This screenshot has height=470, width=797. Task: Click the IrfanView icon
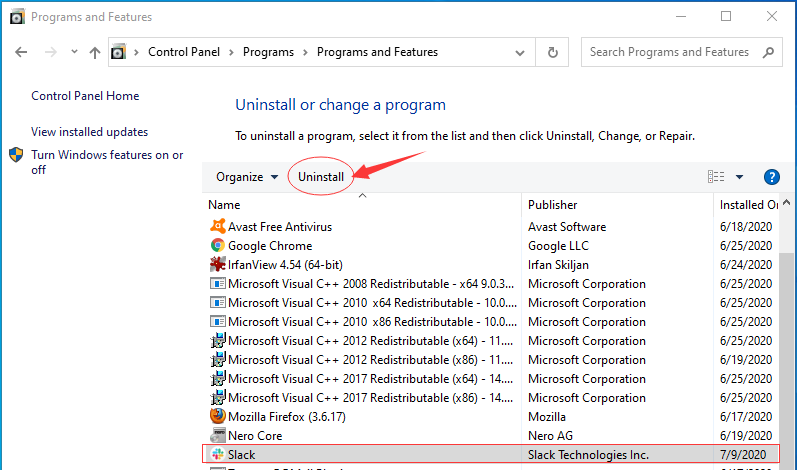point(218,264)
